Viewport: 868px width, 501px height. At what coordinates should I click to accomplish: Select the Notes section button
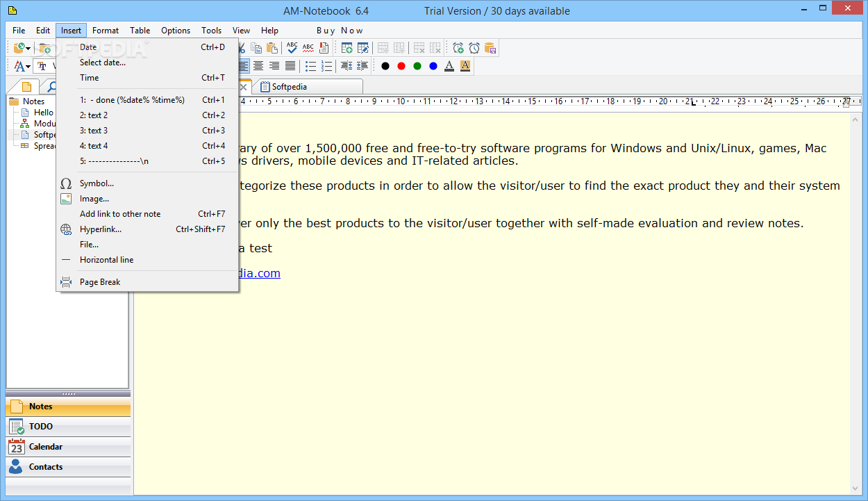tap(68, 406)
